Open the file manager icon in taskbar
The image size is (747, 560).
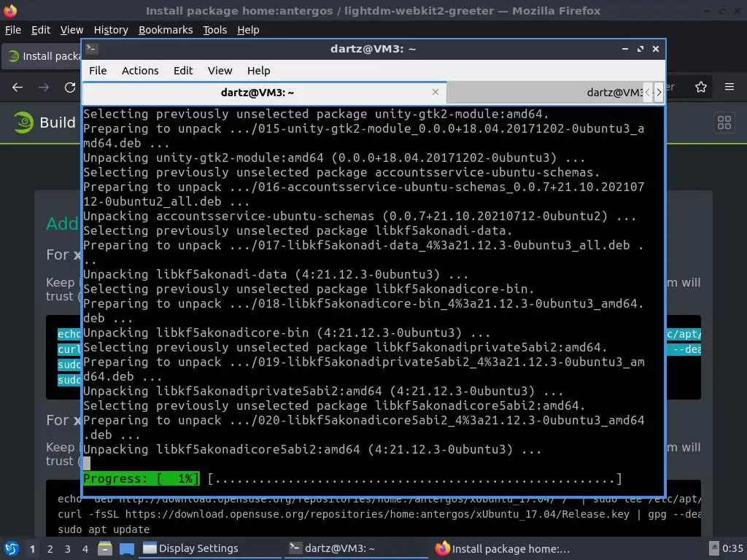105,548
